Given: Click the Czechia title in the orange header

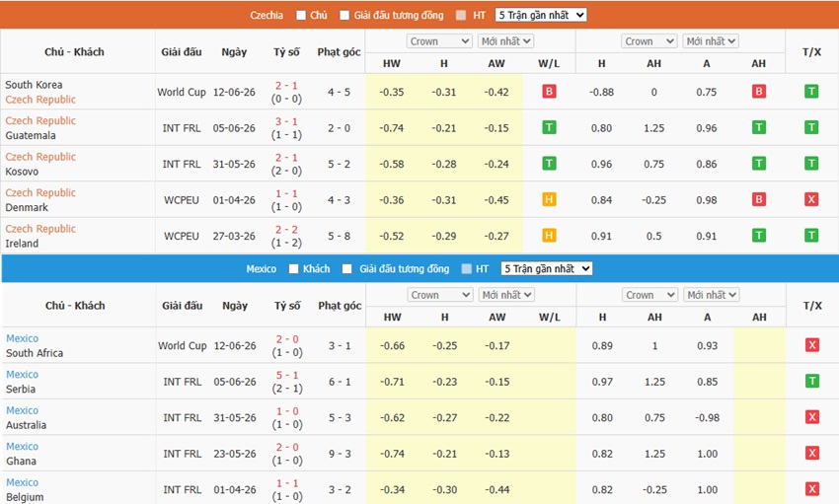Looking at the screenshot, I should click(267, 15).
